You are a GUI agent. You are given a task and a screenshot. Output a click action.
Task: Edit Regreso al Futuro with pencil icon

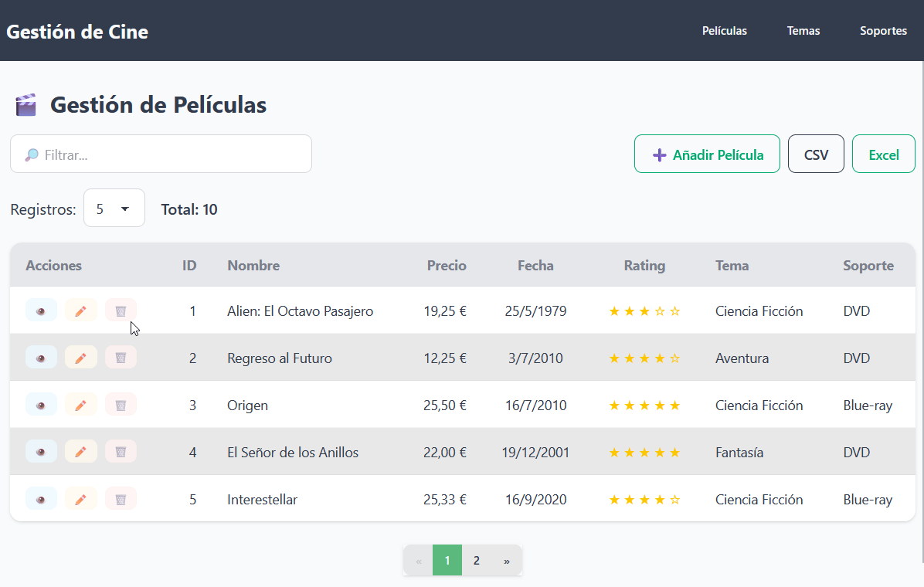click(x=80, y=358)
